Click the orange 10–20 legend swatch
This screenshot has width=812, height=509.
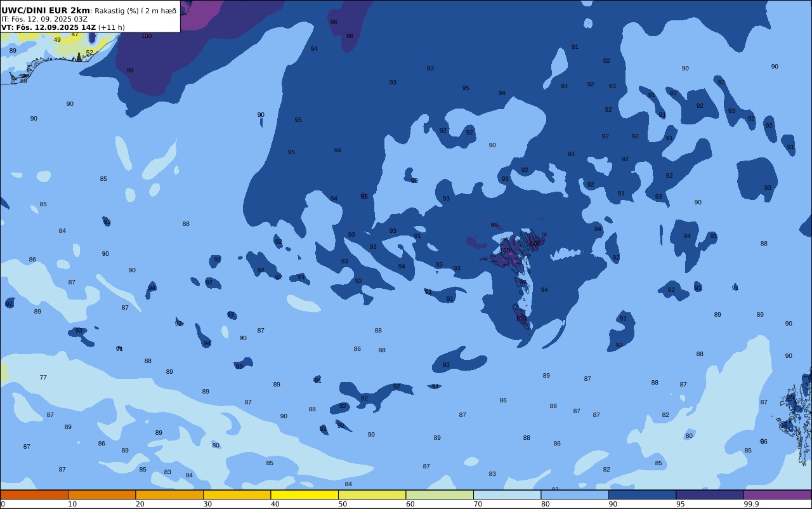pos(101,494)
